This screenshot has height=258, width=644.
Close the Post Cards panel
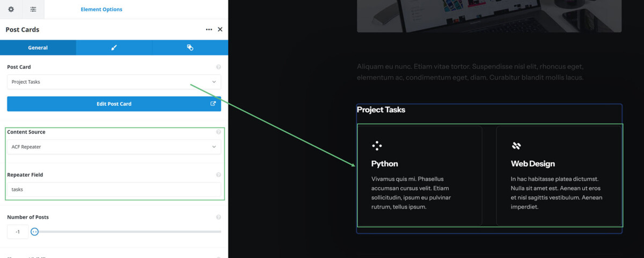pos(220,30)
